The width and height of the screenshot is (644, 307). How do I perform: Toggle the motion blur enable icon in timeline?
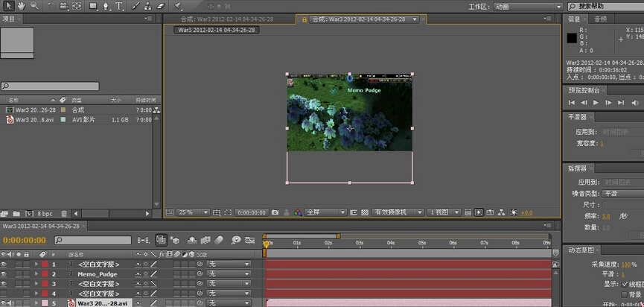(219, 240)
